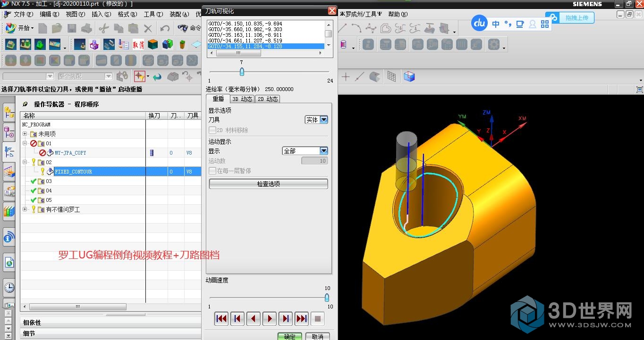Image resolution: width=644 pixels, height=340 pixels.
Task: Open the Machine Tool Navigator sidebar tab
Action: tap(9, 132)
